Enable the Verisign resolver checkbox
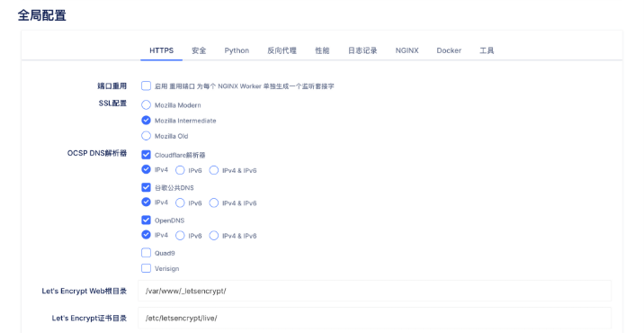 coord(146,268)
